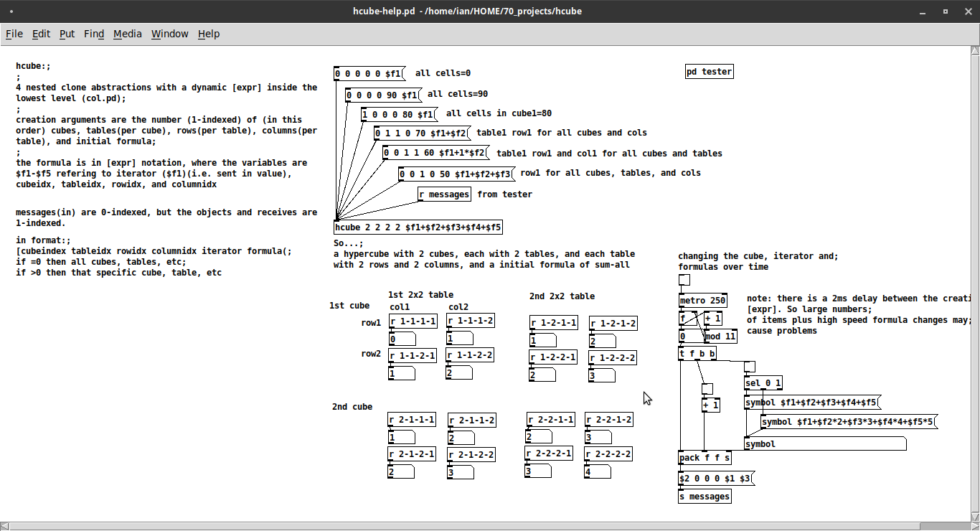Select the 's messages' send object
Image resolution: width=980 pixels, height=531 pixels.
705,497
